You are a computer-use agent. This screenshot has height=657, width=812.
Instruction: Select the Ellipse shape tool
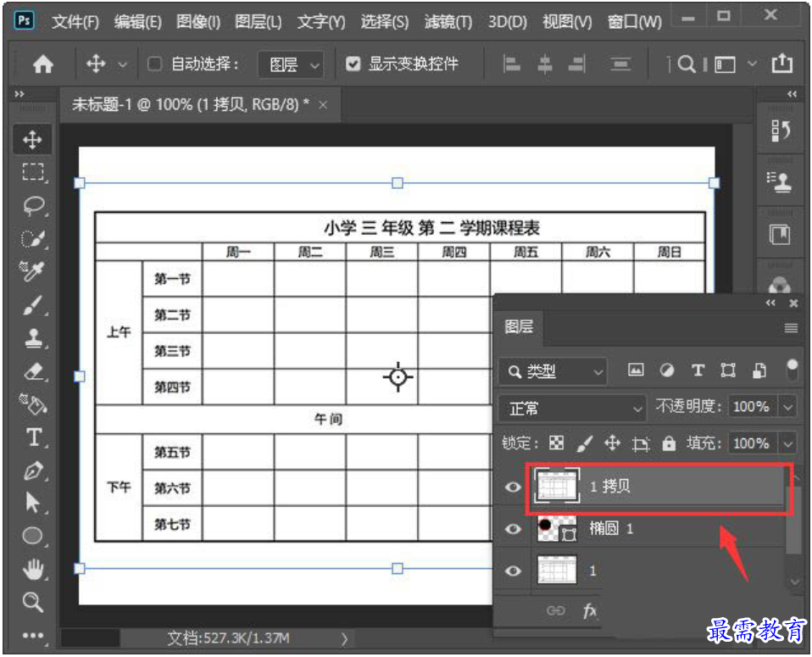point(32,535)
